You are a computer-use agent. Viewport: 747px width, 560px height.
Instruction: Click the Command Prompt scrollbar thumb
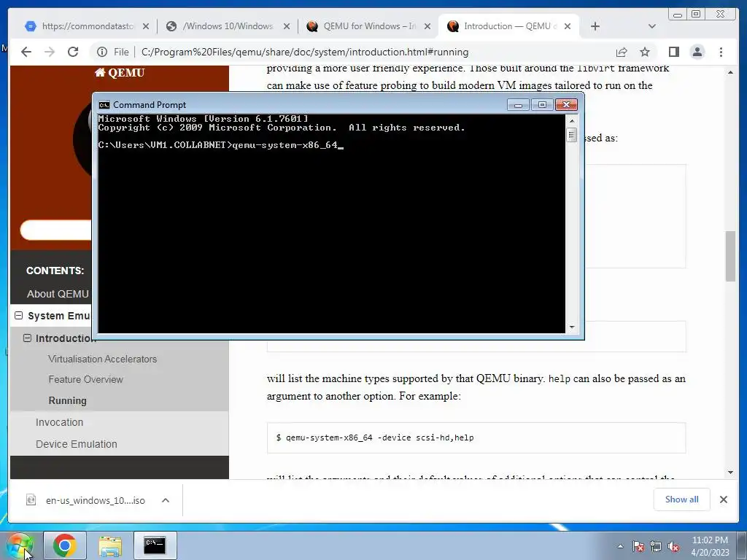click(x=572, y=135)
